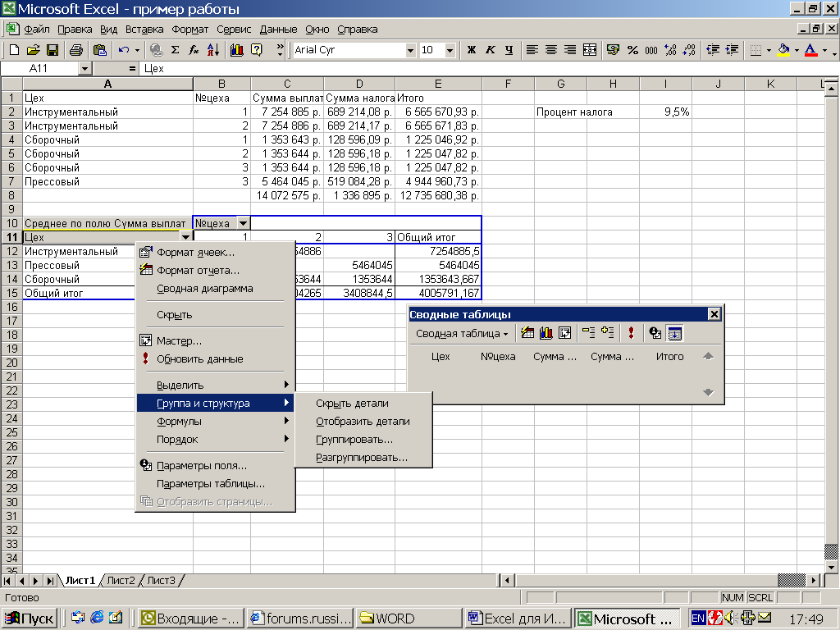Open field settings icon in the pivot toolbar
Viewport: 840px width, 630px height.
tap(655, 333)
